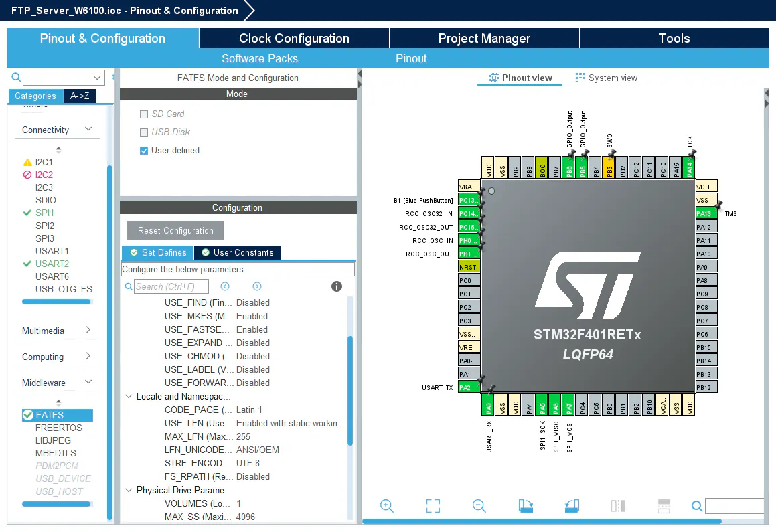Open the User Constants tab
This screenshot has width=776, height=532.
[238, 253]
